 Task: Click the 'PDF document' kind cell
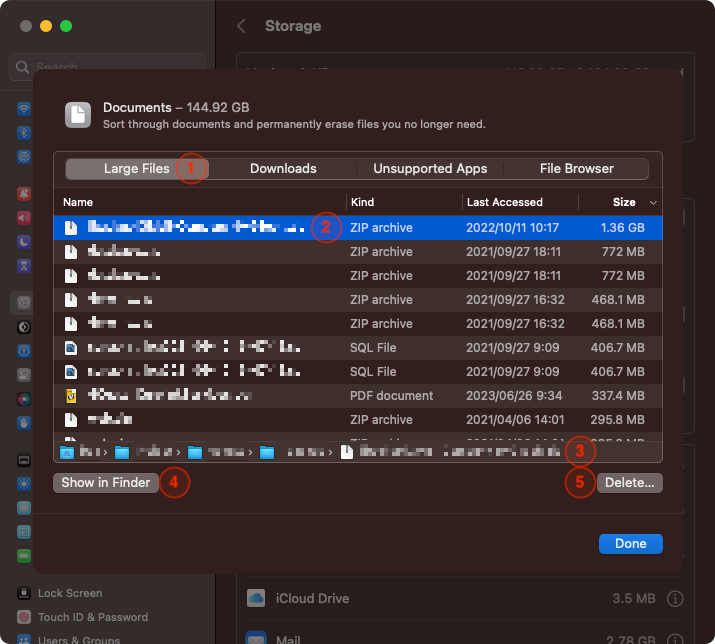point(391,395)
